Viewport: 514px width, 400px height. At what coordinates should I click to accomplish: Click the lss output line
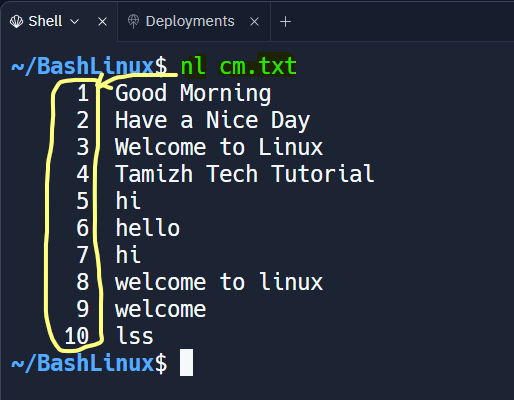coord(134,336)
